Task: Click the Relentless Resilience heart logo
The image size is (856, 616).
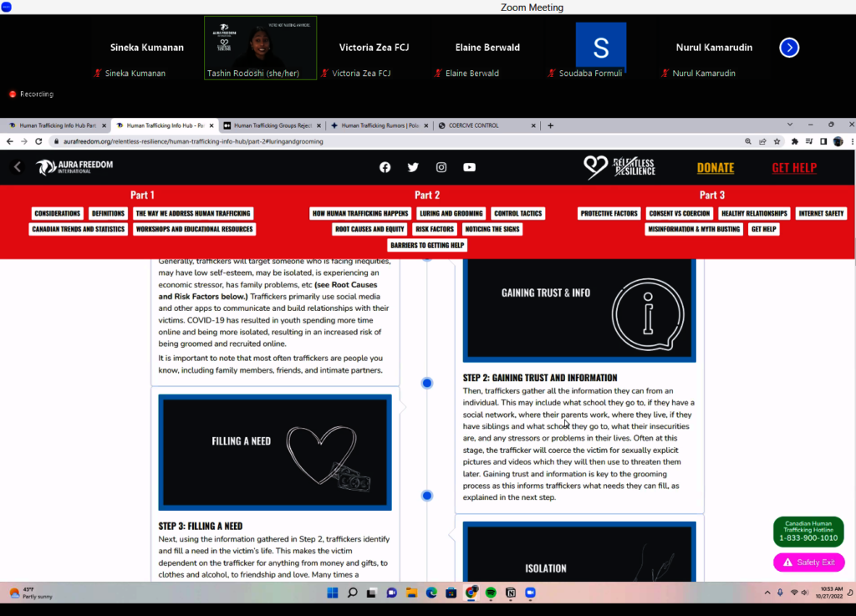Action: click(x=619, y=167)
